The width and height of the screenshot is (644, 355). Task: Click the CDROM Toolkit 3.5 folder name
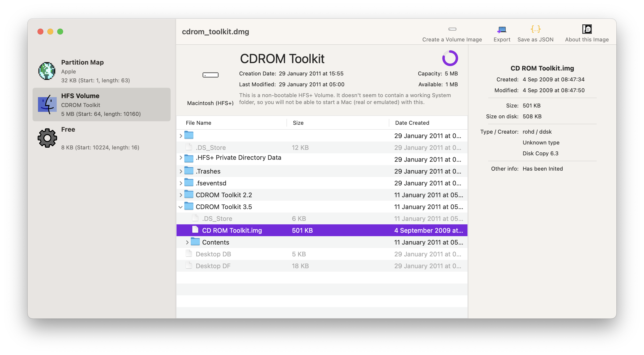pyautogui.click(x=224, y=207)
